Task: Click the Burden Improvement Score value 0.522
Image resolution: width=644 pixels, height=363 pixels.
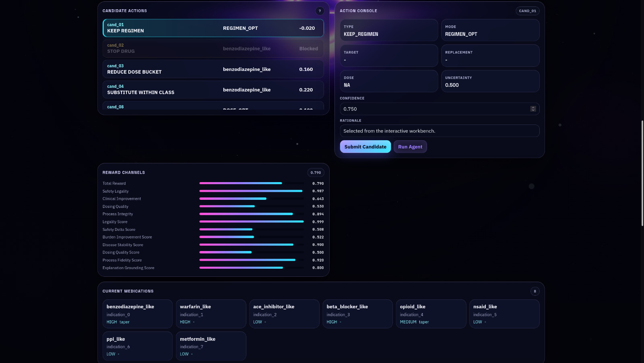Action: click(318, 237)
